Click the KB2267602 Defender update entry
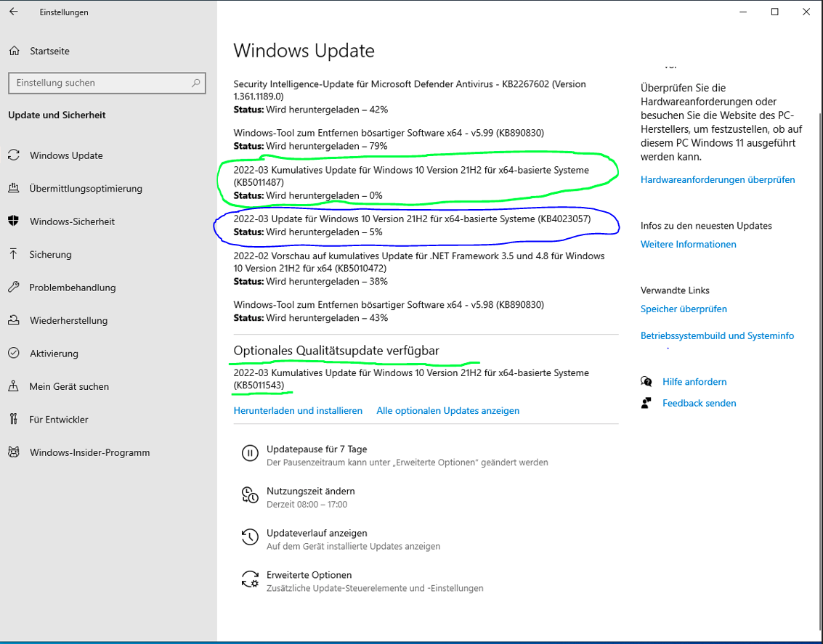This screenshot has width=823, height=644. [410, 97]
